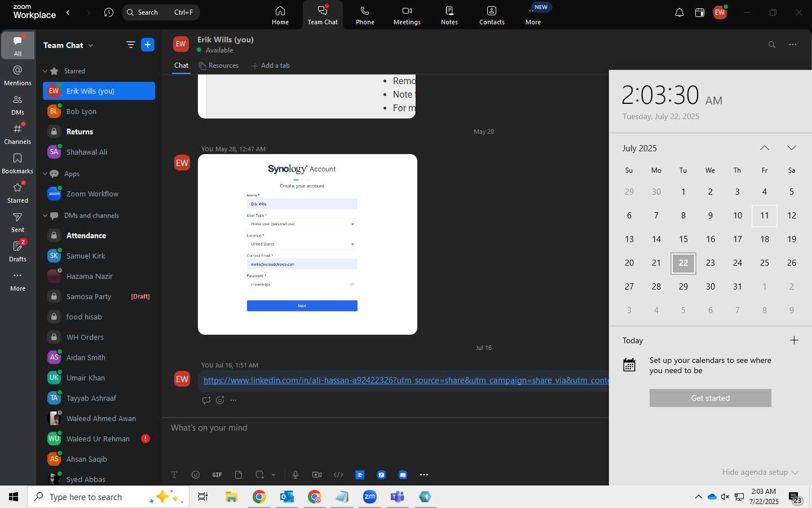Toggle text formatting in composer
The image size is (812, 508).
174,475
